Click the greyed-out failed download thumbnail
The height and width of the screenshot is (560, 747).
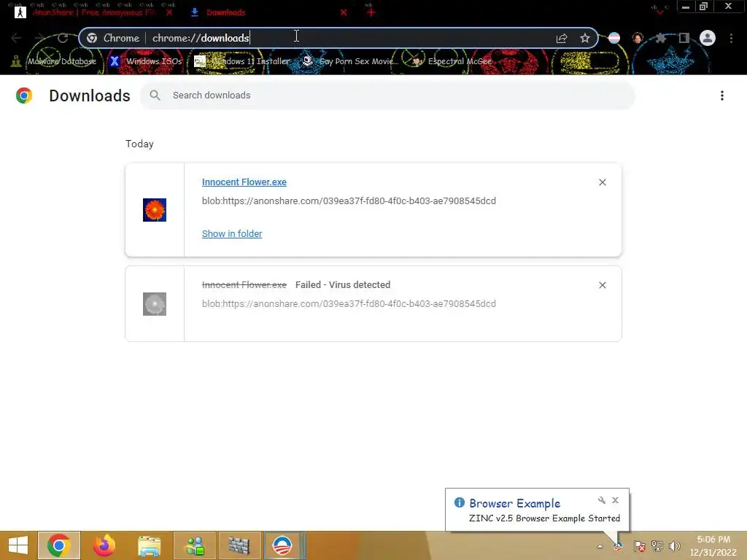[x=155, y=304]
